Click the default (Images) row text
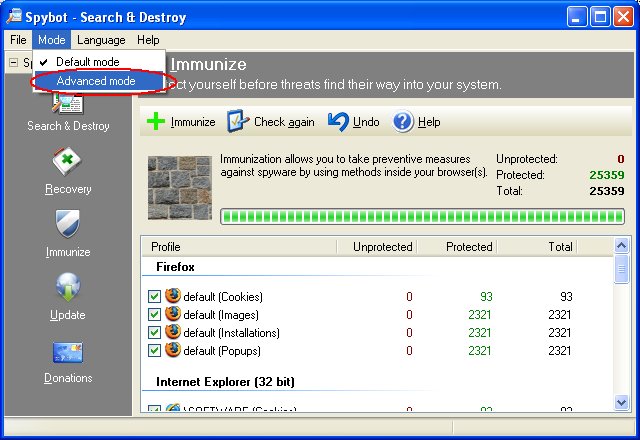This screenshot has height=440, width=640. pyautogui.click(x=221, y=315)
